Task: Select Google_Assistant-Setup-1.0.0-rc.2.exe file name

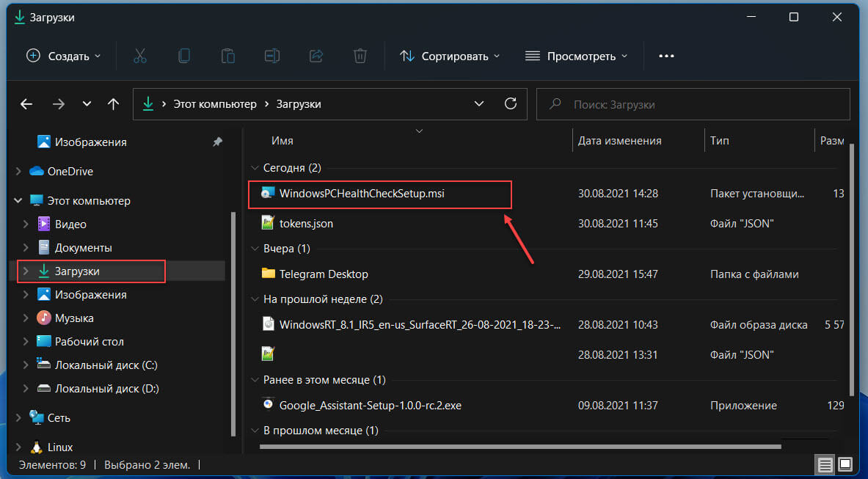Action: [x=371, y=406]
